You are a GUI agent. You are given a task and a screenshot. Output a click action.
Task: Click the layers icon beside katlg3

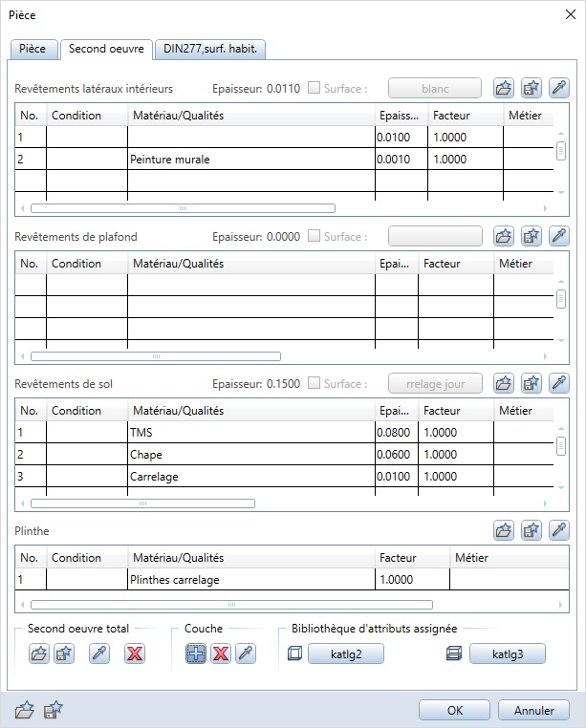click(454, 653)
